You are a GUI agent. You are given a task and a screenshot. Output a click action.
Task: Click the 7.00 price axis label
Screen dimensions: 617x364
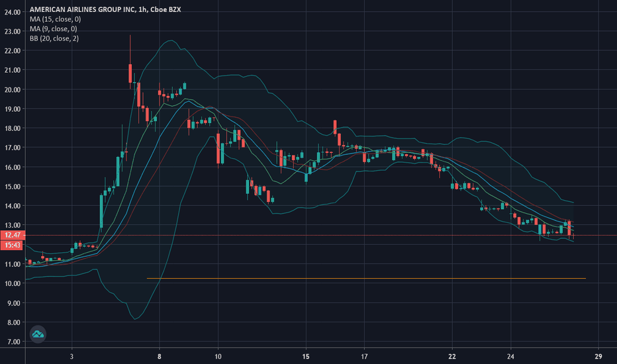tap(14, 341)
